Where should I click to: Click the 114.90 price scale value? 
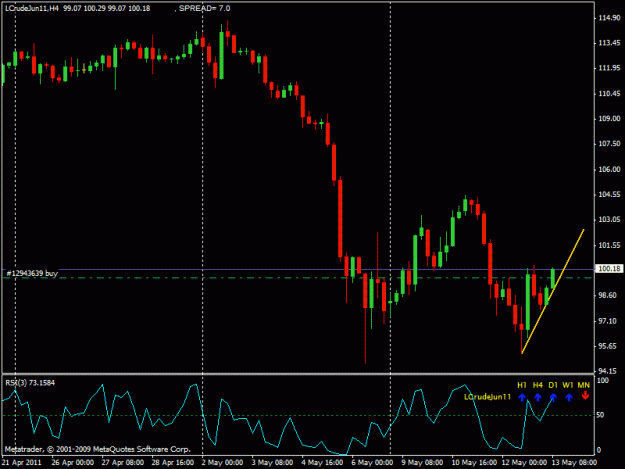coord(609,18)
